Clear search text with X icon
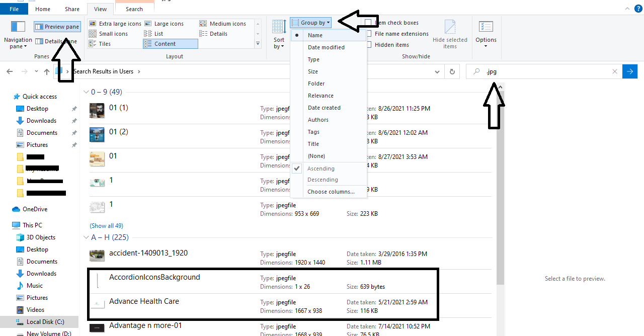 pyautogui.click(x=614, y=72)
